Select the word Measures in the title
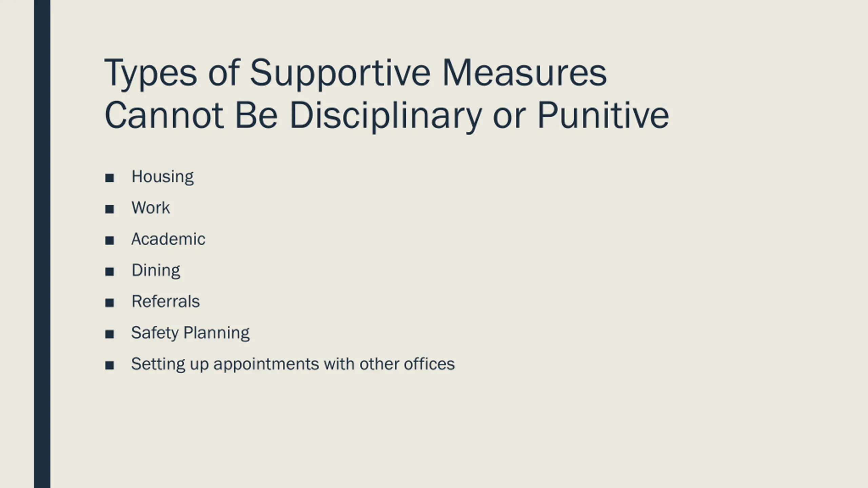 pyautogui.click(x=525, y=73)
